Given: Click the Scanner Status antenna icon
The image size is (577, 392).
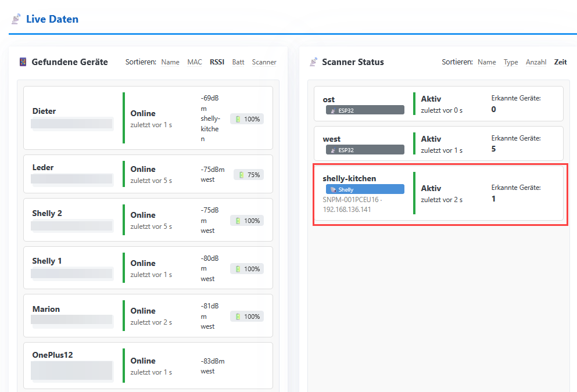Looking at the screenshot, I should click(x=313, y=62).
